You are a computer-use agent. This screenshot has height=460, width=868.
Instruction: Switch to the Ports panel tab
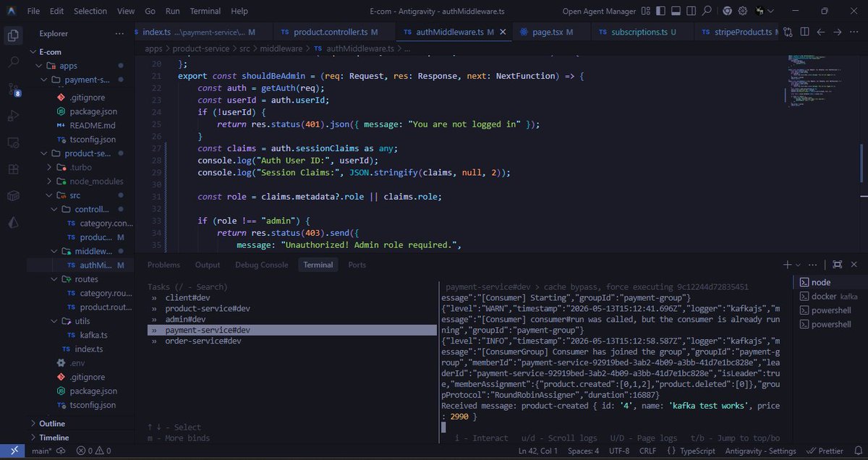pos(357,265)
